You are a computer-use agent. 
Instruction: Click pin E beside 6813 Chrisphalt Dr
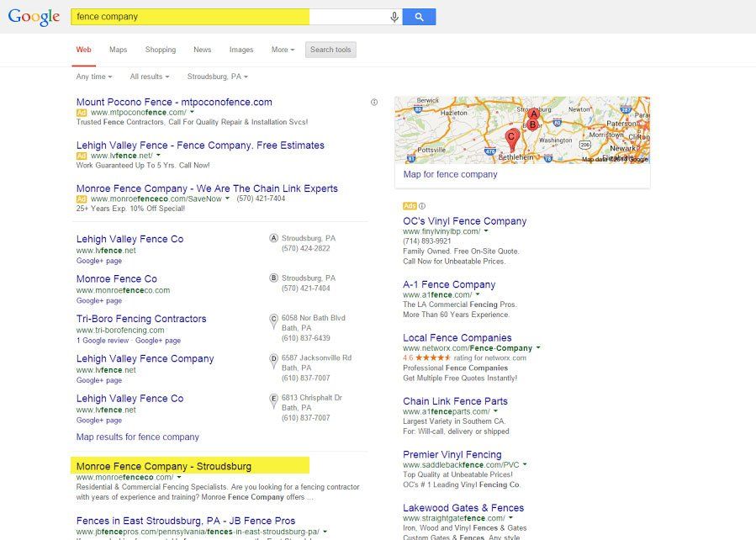pos(273,400)
